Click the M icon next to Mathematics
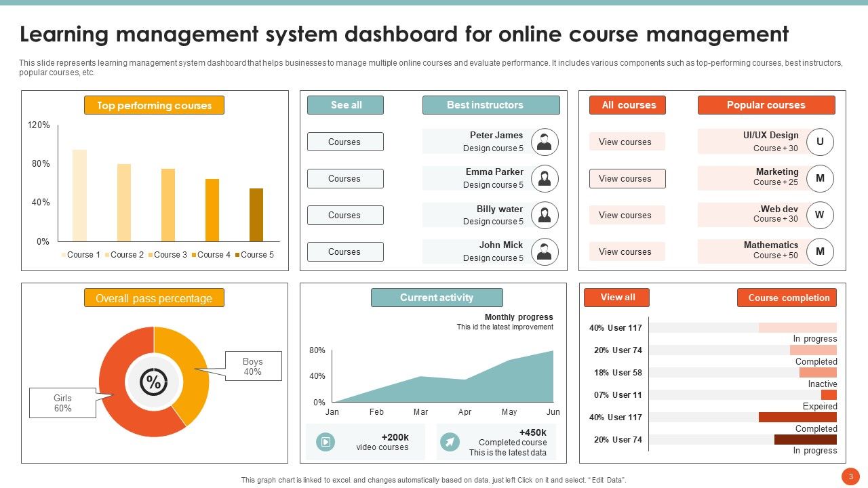This screenshot has width=868, height=488. point(821,251)
